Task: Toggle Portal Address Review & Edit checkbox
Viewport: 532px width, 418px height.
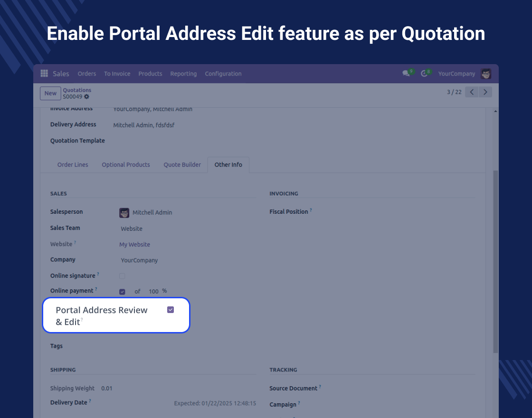Action: pyautogui.click(x=171, y=310)
